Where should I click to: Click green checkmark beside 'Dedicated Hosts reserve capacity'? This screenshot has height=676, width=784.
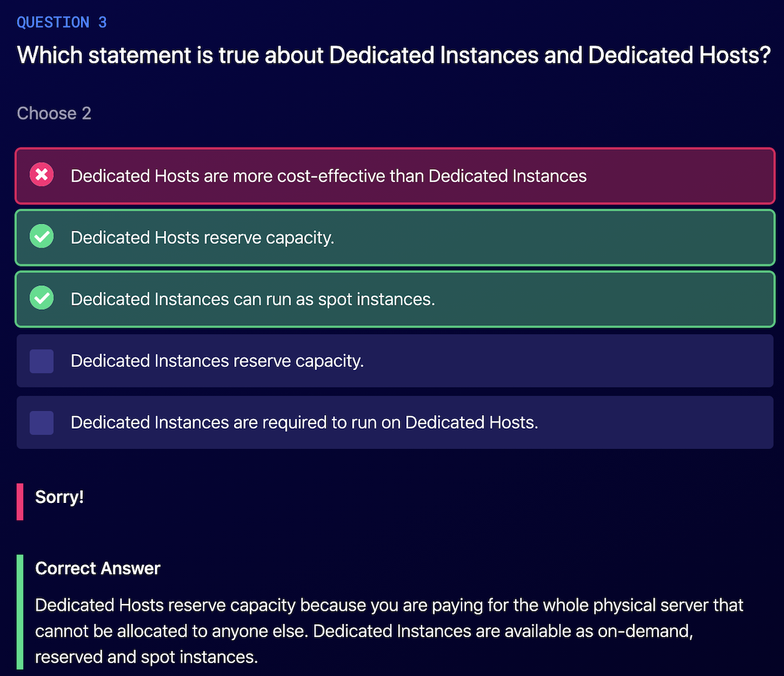(x=42, y=236)
